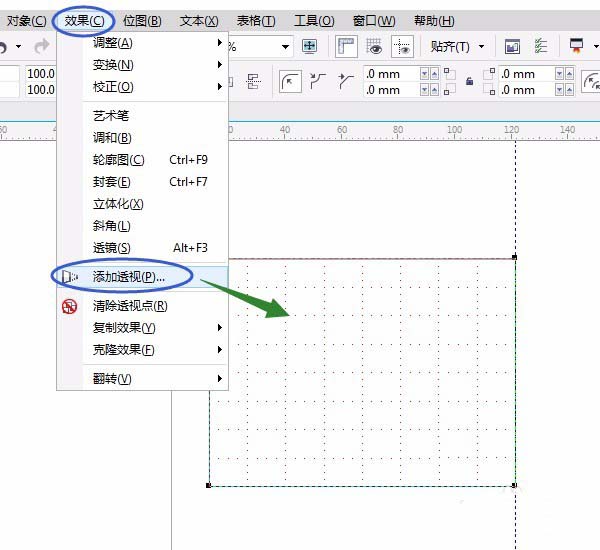Close the 效果(C) menu from menu bar

(x=84, y=21)
